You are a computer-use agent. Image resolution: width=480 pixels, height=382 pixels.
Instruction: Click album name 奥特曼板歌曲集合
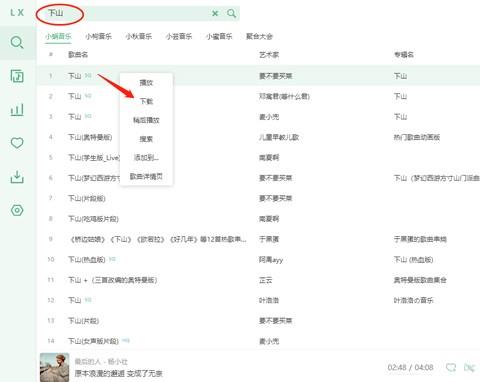(x=420, y=280)
